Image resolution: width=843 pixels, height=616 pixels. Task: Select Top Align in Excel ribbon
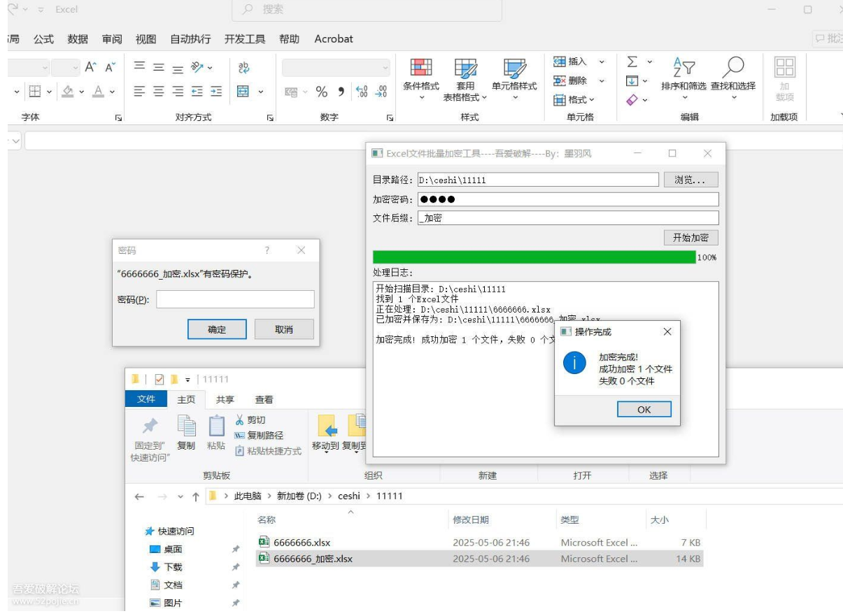pyautogui.click(x=139, y=67)
